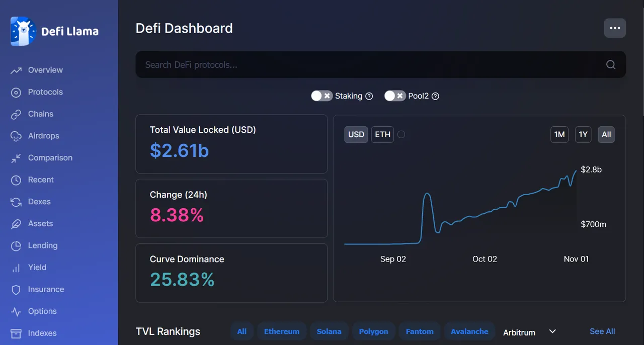The width and height of the screenshot is (644, 345).
Task: Click the Defi Dashboard heading
Action: [184, 28]
